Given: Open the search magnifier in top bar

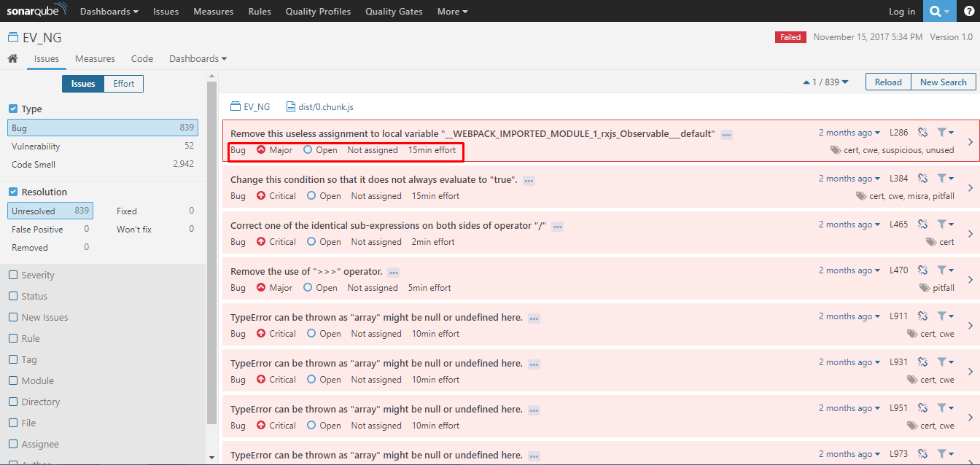Looking at the screenshot, I should point(936,11).
